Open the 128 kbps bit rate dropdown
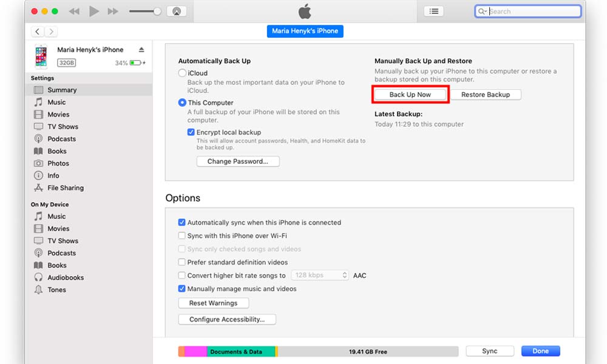 click(320, 275)
